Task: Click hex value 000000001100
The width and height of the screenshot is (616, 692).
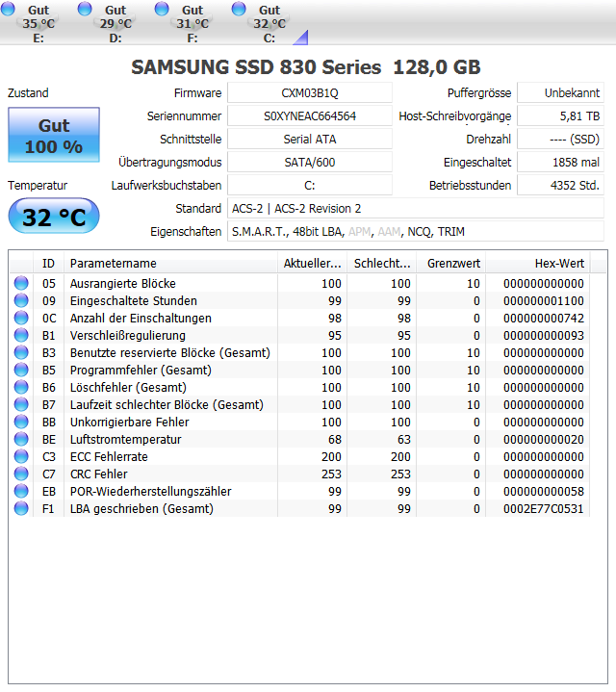Action: click(x=544, y=300)
